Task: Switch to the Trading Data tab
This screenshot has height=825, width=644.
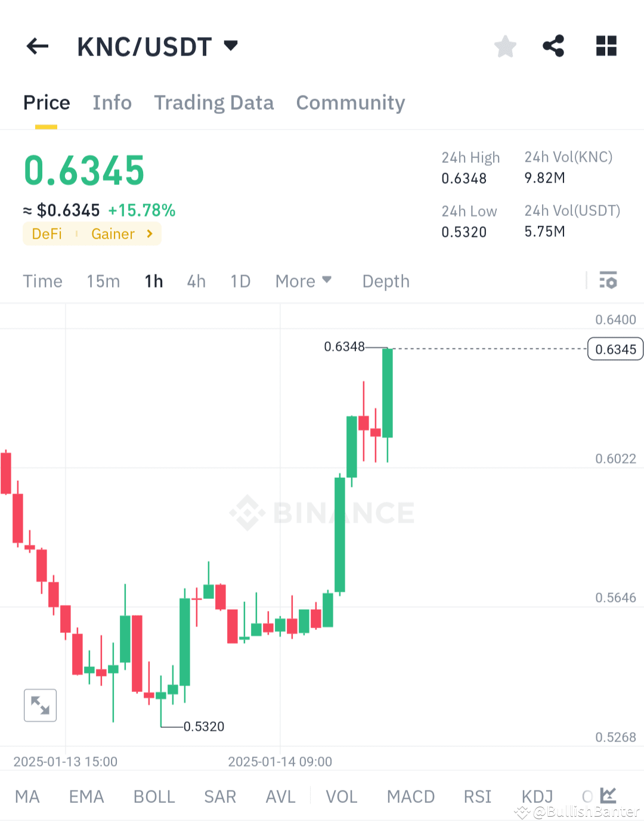Action: [x=213, y=103]
